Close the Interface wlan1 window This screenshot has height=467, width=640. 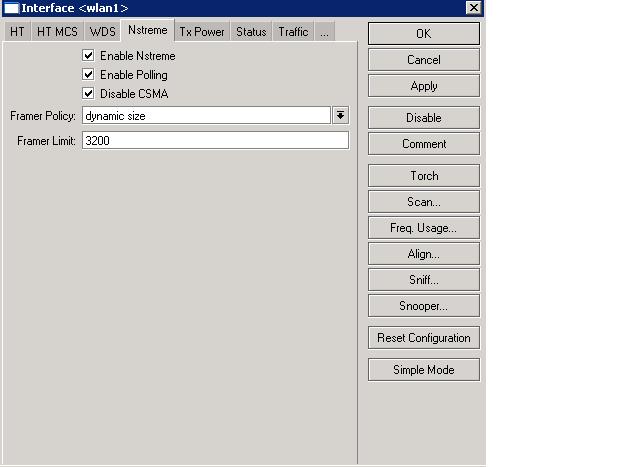point(473,8)
